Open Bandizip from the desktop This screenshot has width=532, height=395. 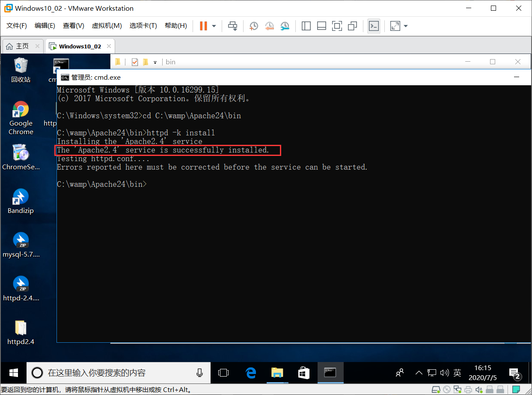21,197
